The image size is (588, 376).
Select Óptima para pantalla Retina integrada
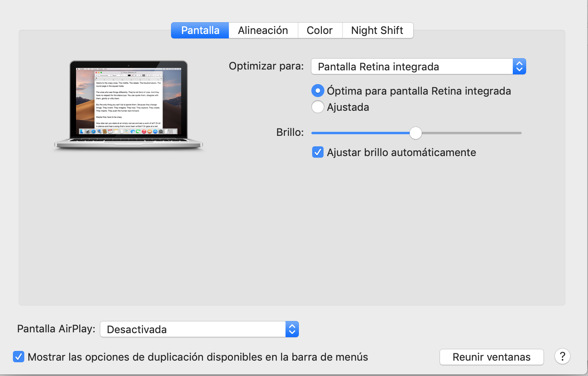(x=318, y=91)
